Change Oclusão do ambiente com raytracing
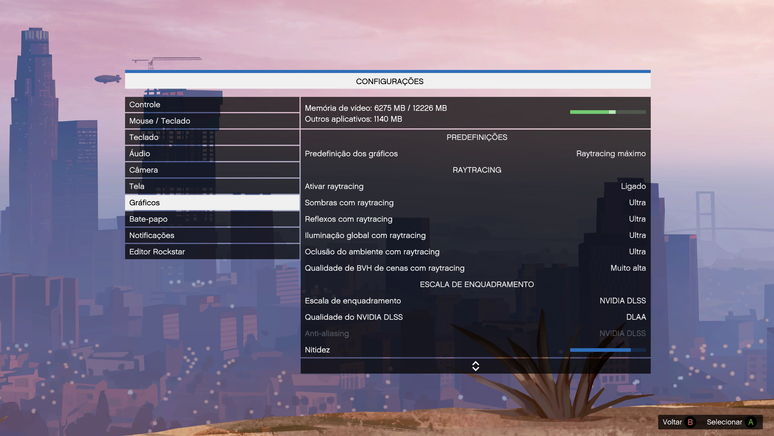Screen dimensions: 774x436 tap(475, 251)
